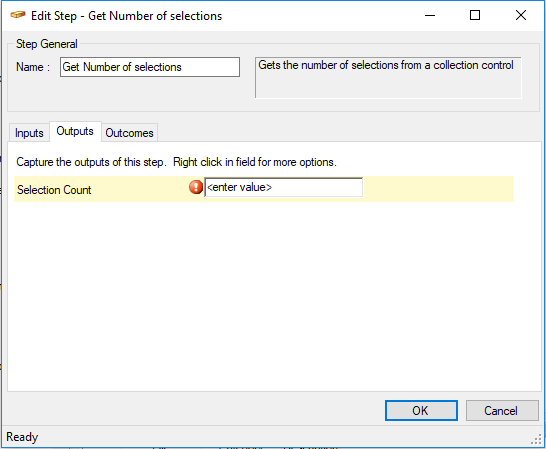The image size is (546, 449).
Task: Click the red error icon beside Selection Count
Action: pyautogui.click(x=196, y=187)
